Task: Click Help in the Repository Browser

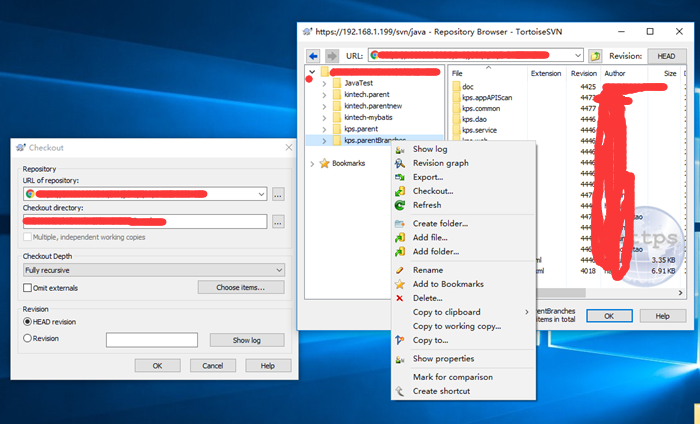Action: coord(662,316)
